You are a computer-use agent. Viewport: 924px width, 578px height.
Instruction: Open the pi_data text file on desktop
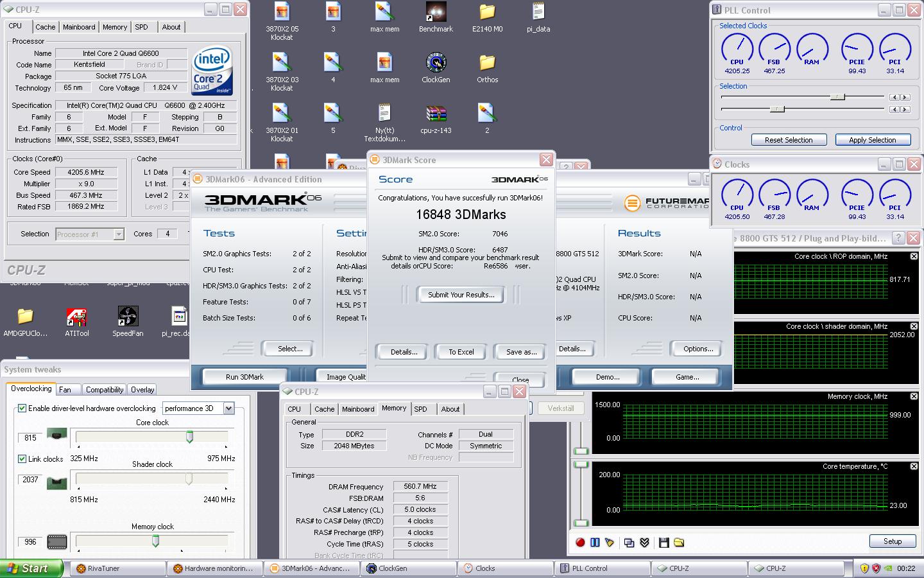(538, 17)
